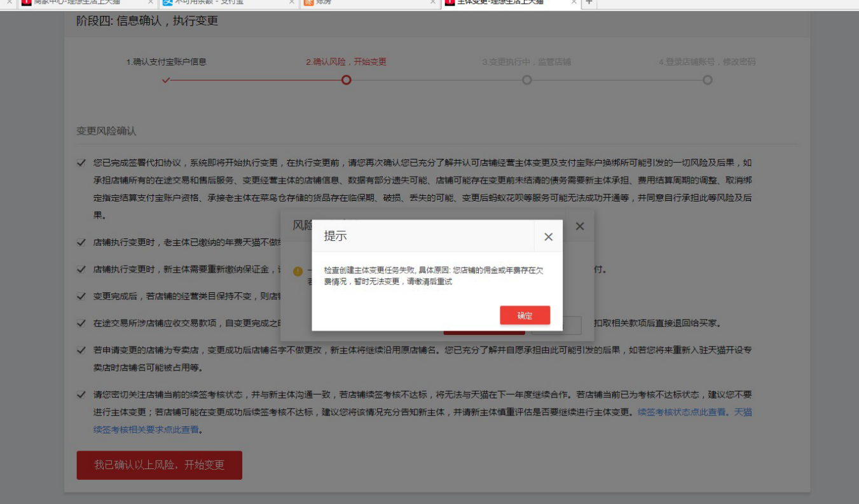859x504 pixels.
Task: Switch to the browser tab with orange favicon
Action: pos(369,3)
